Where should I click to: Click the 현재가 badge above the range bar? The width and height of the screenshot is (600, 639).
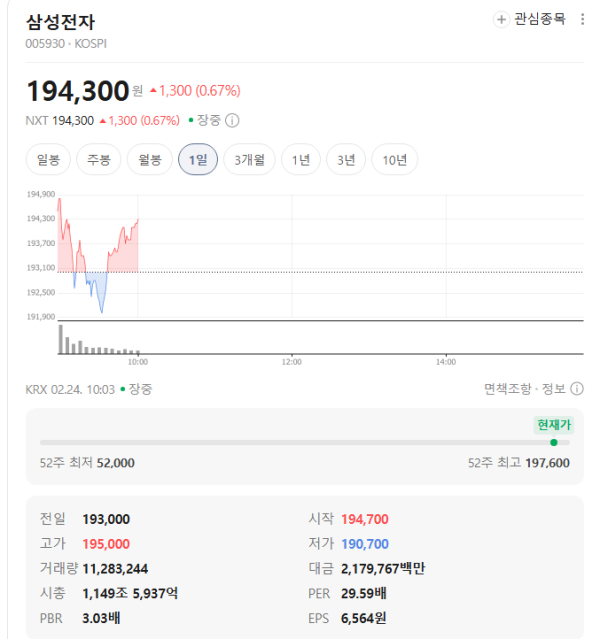coord(554,425)
